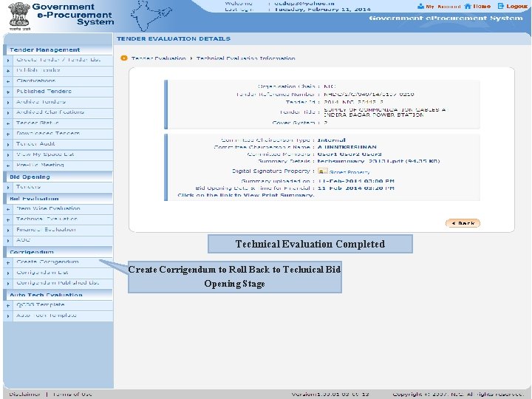Click arrow icon beside Financial Evaluation
This screenshot has width=532, height=399.
8,231
